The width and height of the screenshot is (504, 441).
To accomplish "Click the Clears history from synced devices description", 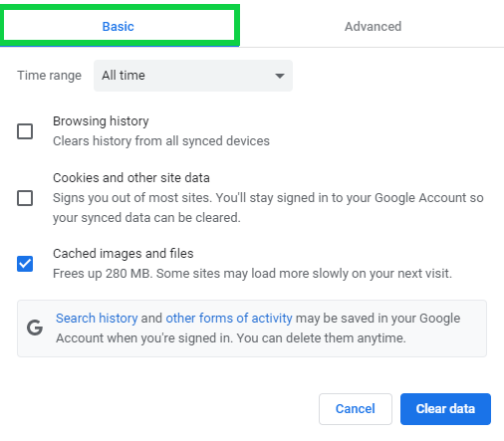I will coord(161,141).
